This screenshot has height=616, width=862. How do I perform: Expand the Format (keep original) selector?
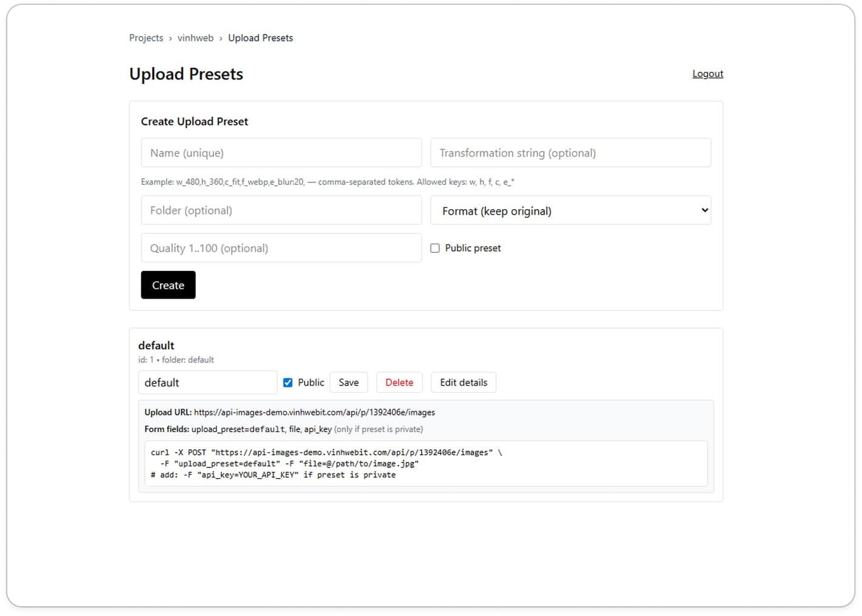coord(570,210)
